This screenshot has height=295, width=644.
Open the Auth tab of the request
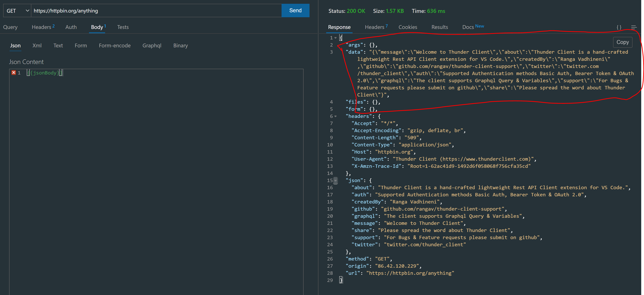(71, 27)
